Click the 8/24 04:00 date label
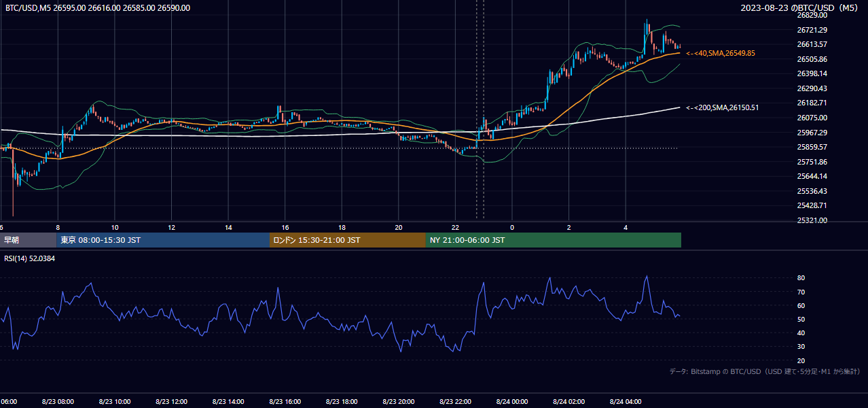This screenshot has height=408, width=868. [x=625, y=402]
